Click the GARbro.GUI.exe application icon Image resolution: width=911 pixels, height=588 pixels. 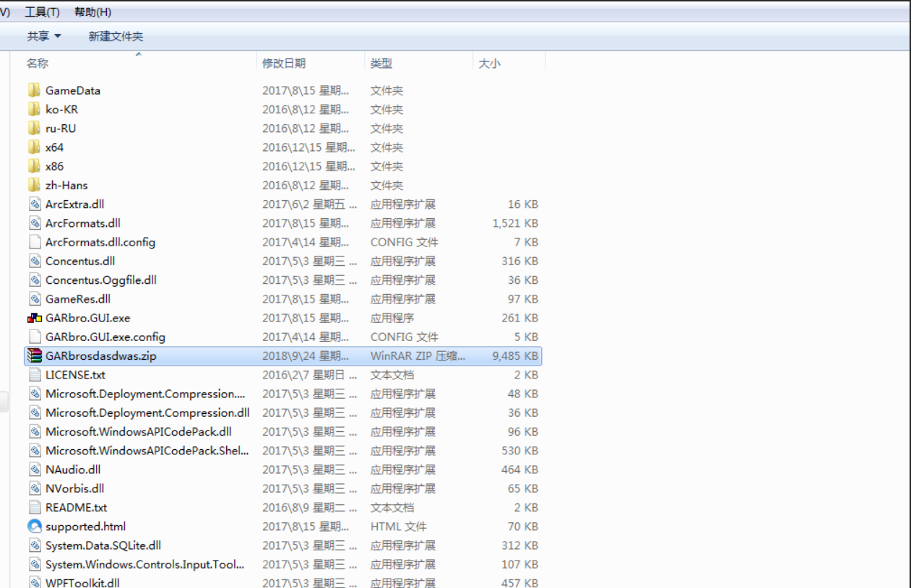35,318
